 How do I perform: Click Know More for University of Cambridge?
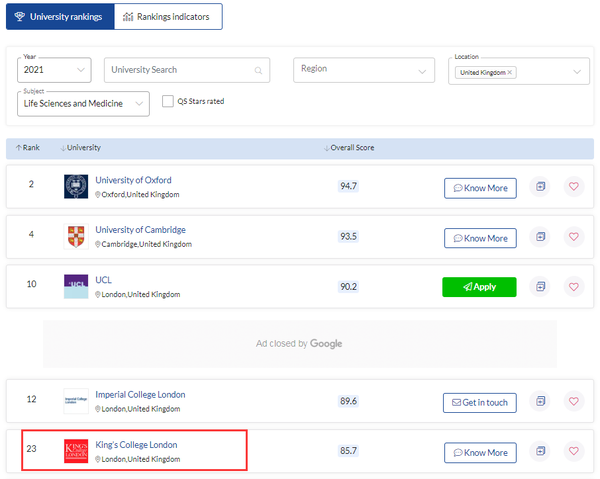[480, 238]
